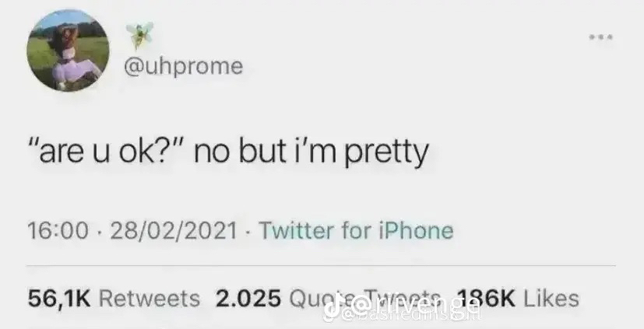
Task: Select the quoted "are u ok?" text
Action: coord(108,153)
